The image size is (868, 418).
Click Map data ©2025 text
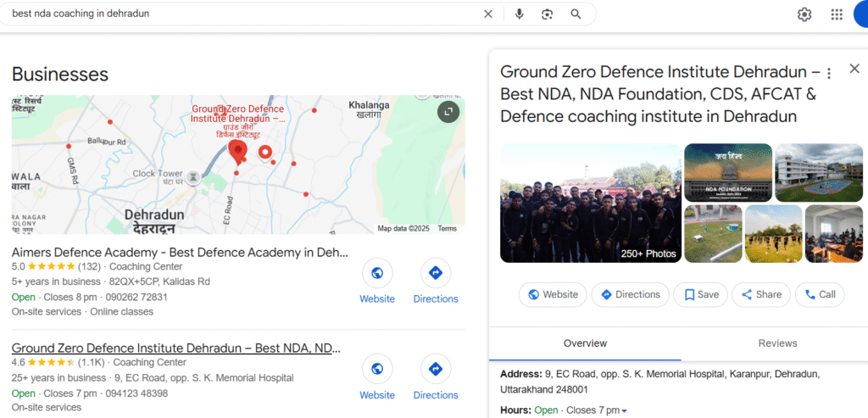403,228
